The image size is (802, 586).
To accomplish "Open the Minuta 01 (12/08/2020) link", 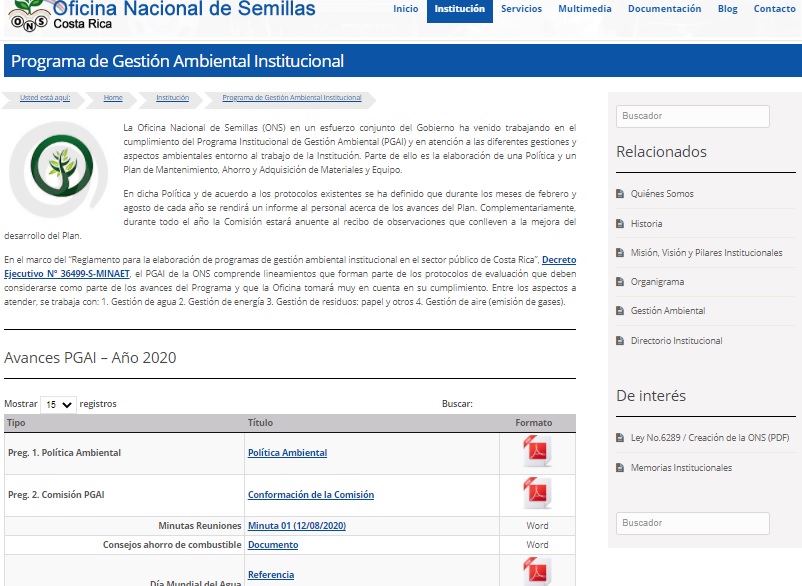I will click(296, 526).
